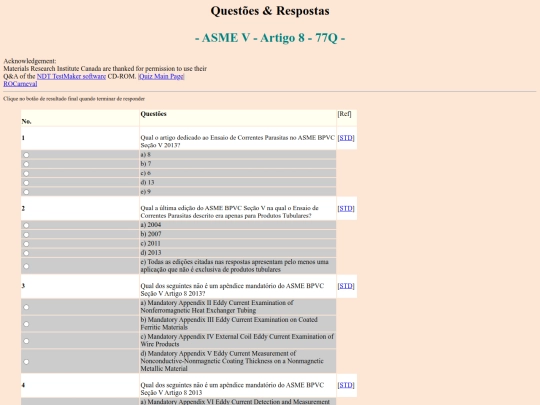
Task: Choose radio a) 2004 in question 2
Action: coord(26,226)
